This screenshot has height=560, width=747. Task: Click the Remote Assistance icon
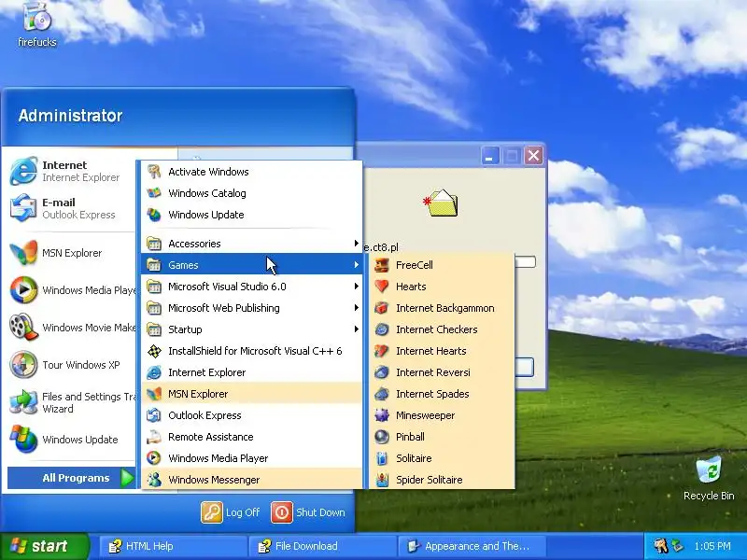(154, 437)
